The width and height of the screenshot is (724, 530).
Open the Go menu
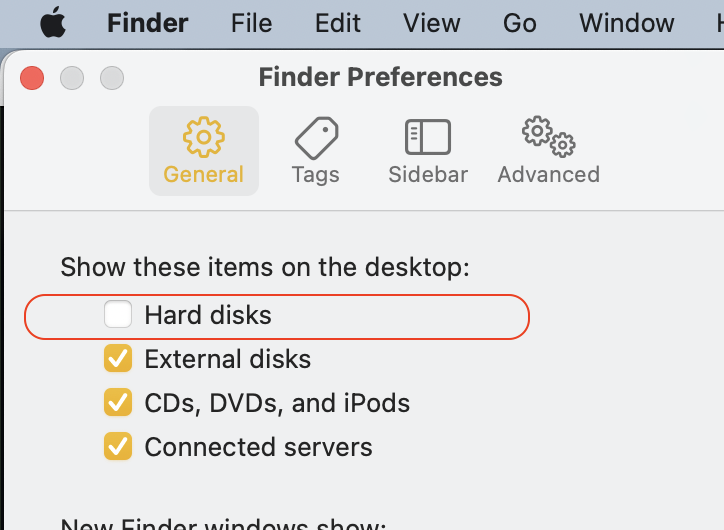point(520,23)
